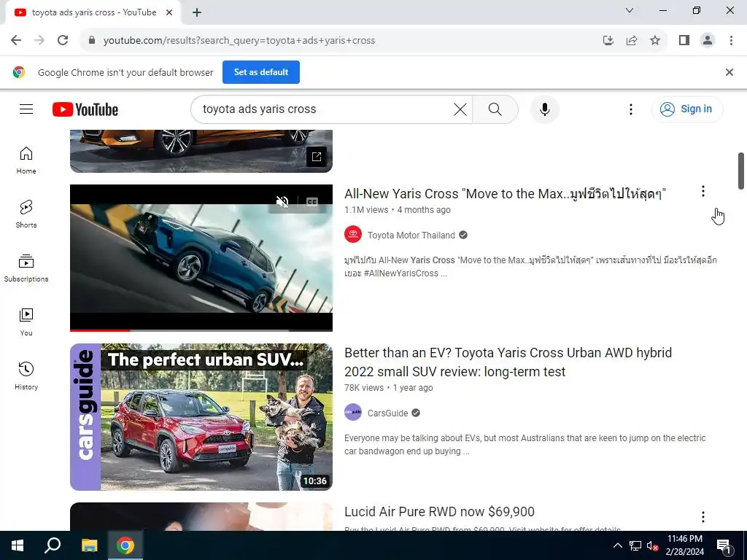The image size is (747, 560).
Task: Open Shorts in sidebar
Action: tap(26, 214)
